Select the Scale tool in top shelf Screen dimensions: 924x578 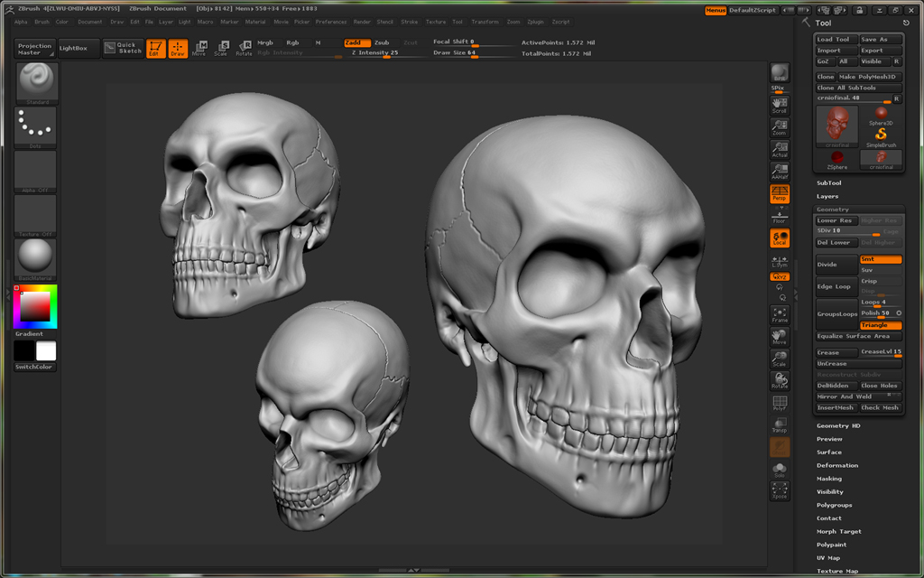(x=222, y=49)
